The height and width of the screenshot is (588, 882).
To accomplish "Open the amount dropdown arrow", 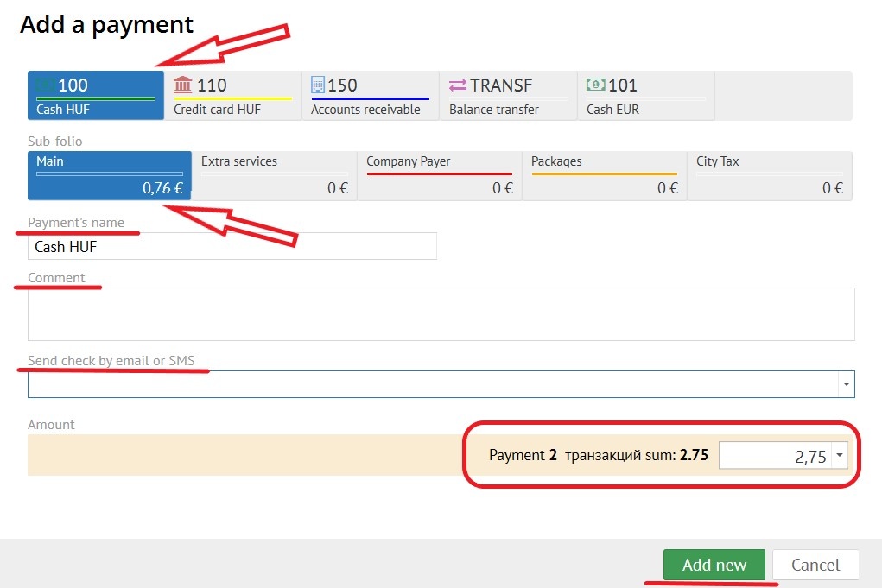I will (840, 458).
